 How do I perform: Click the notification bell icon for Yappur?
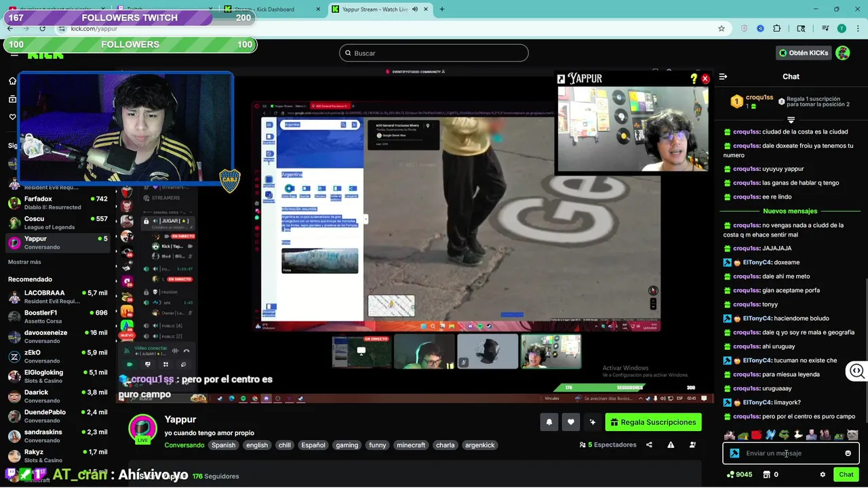pyautogui.click(x=549, y=422)
